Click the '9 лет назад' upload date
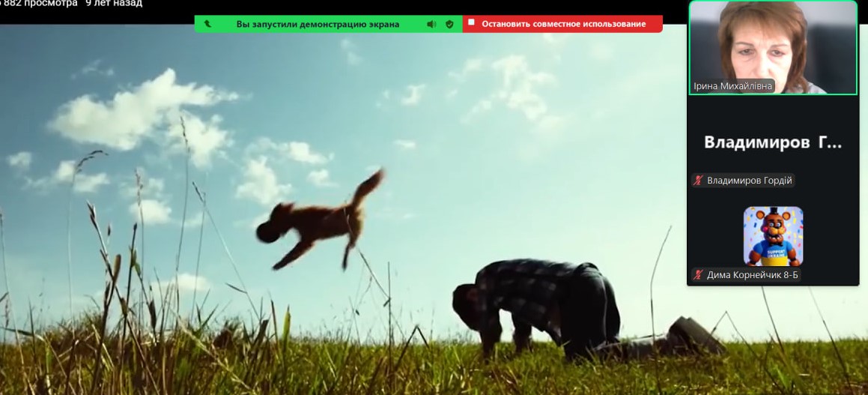 pyautogui.click(x=114, y=4)
